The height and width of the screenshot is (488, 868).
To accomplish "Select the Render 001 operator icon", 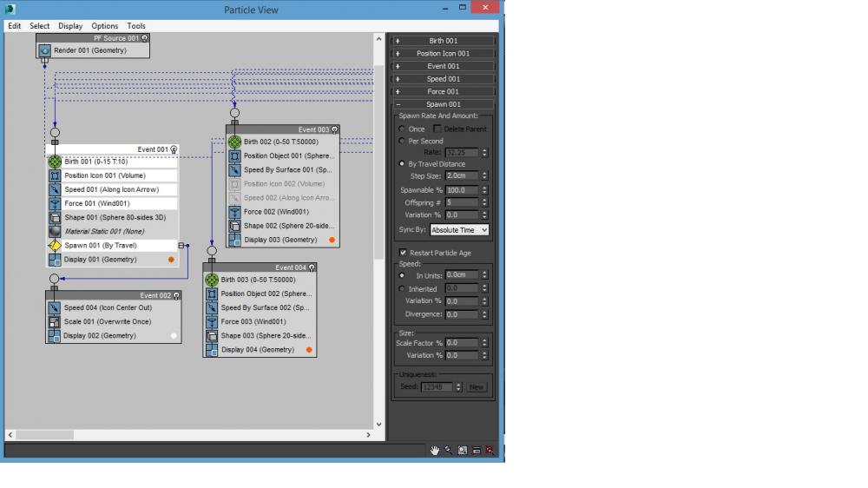I will tap(45, 50).
